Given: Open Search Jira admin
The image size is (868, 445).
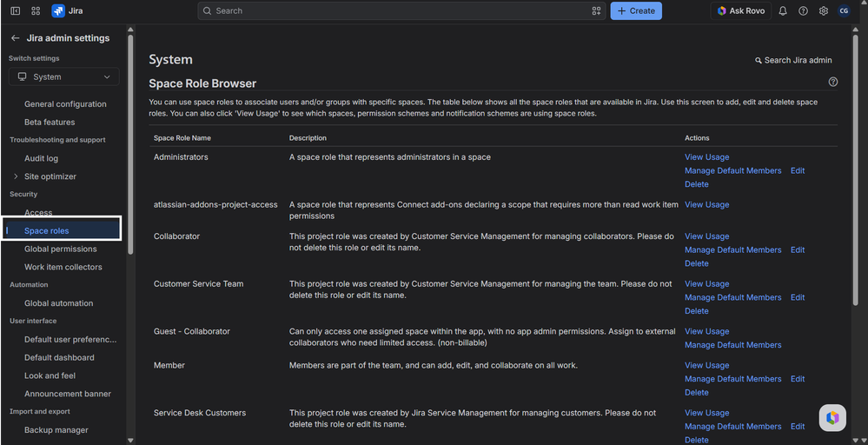Looking at the screenshot, I should [793, 60].
